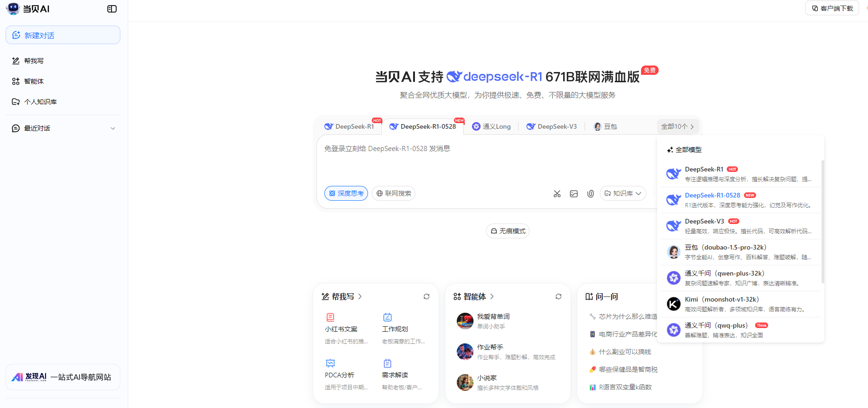Screen dimensions: 868x408
Task: Click the paperclip attachment icon
Action: pos(591,194)
